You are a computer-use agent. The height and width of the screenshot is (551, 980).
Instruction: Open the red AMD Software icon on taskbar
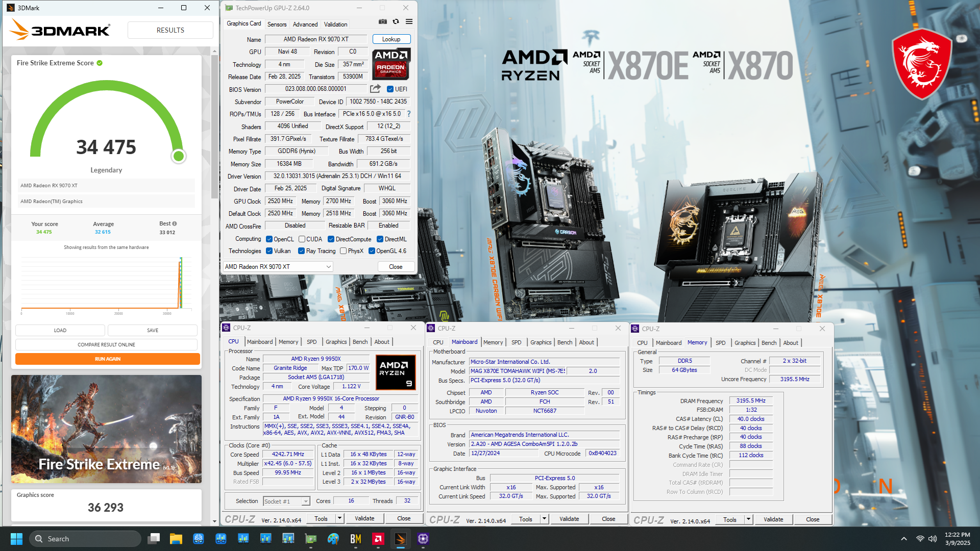(378, 539)
